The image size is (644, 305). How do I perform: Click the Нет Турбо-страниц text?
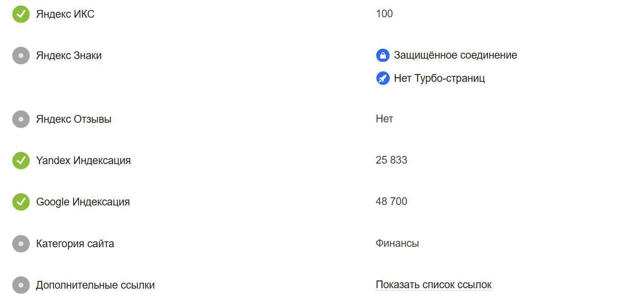coord(439,78)
